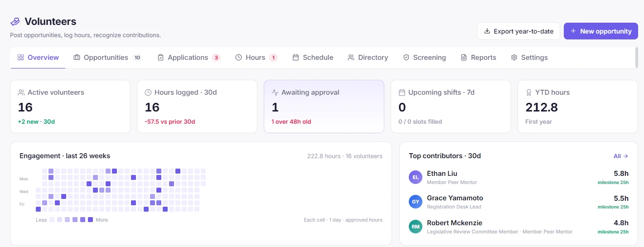Click the Hours clock icon
This screenshot has width=644, height=247.
[x=238, y=58]
